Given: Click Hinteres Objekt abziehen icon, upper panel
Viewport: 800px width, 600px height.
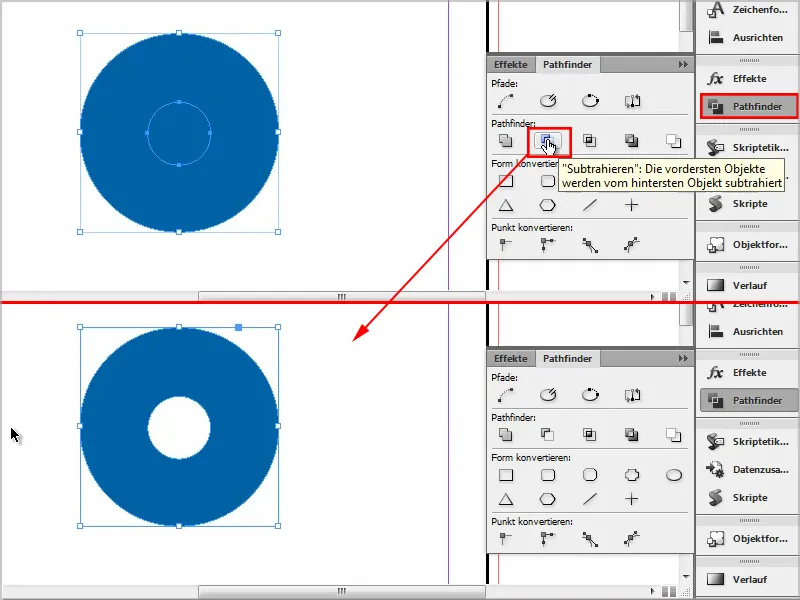Looking at the screenshot, I should pos(673,141).
